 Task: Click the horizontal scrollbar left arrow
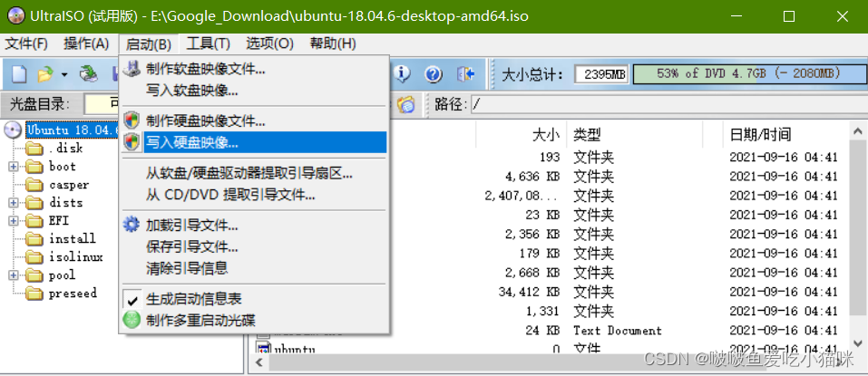click(259, 362)
